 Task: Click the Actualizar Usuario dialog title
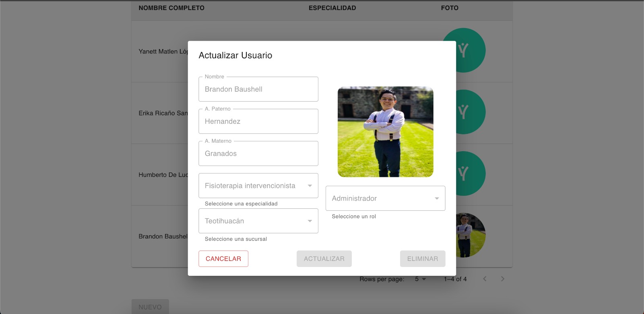tap(235, 55)
